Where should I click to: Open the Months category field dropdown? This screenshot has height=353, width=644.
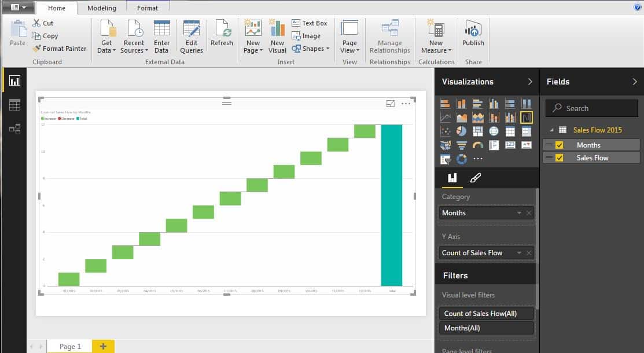519,213
